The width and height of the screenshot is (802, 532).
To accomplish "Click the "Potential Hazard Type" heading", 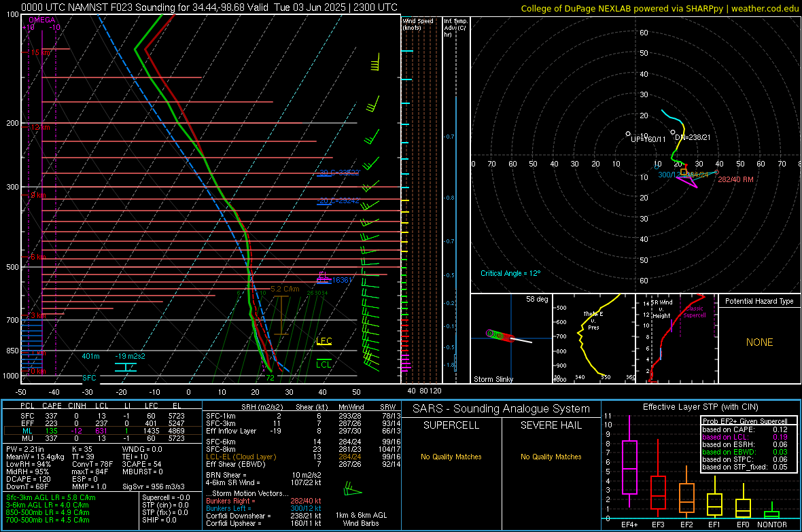I will pyautogui.click(x=759, y=301).
